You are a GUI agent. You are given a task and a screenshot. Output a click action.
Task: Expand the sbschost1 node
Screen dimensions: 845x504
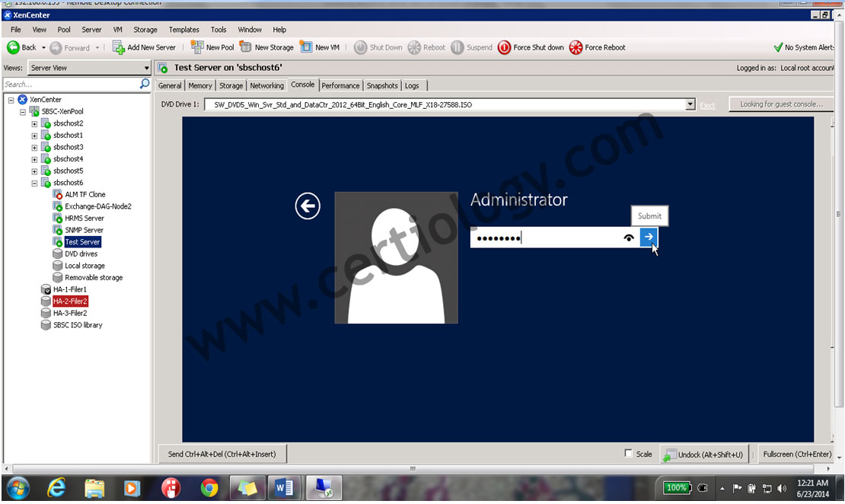pos(34,136)
